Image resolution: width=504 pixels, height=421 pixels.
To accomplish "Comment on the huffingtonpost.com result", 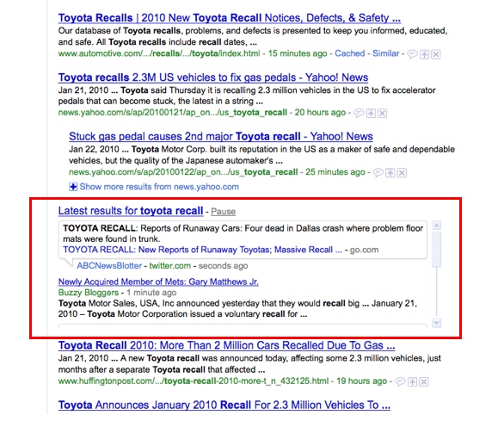I will pyautogui.click(x=400, y=381).
